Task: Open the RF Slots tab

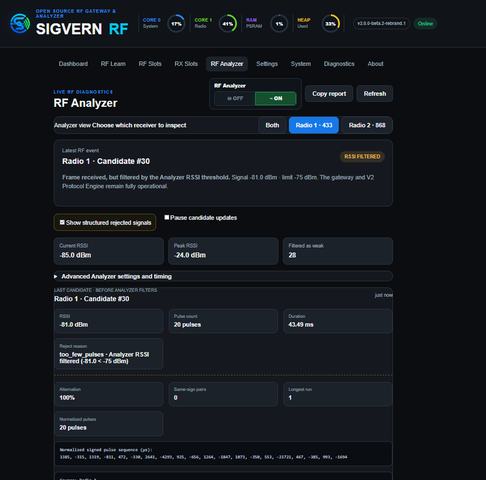Action: click(150, 64)
